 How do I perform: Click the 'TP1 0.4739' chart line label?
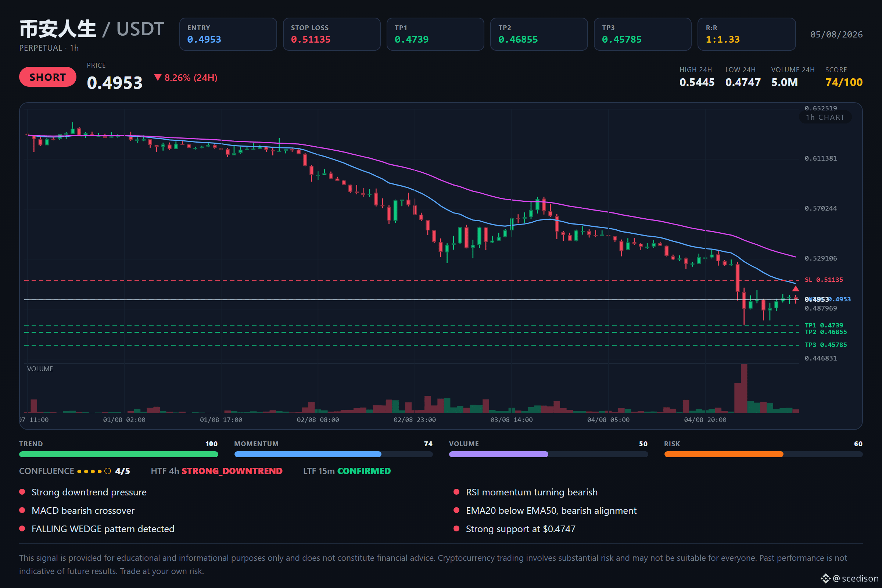click(824, 325)
